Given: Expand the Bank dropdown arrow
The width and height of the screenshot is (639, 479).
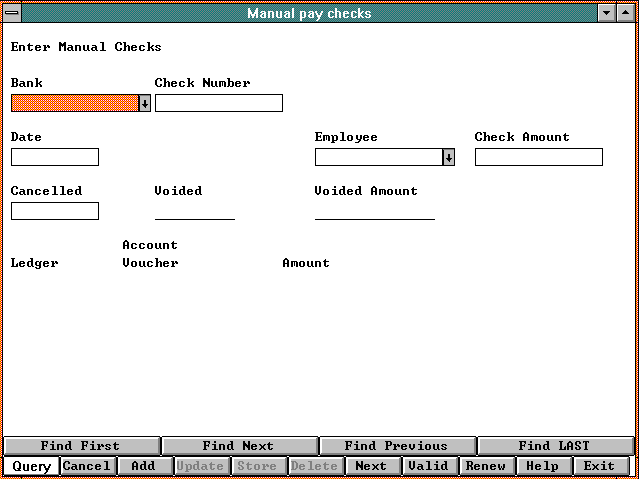Looking at the screenshot, I should (144, 103).
